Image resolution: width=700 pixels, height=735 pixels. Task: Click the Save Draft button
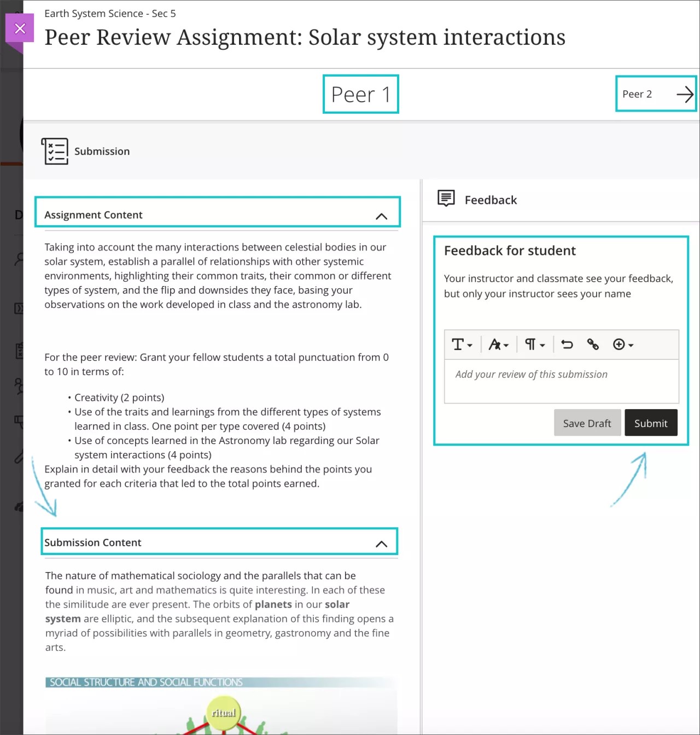[x=587, y=423]
